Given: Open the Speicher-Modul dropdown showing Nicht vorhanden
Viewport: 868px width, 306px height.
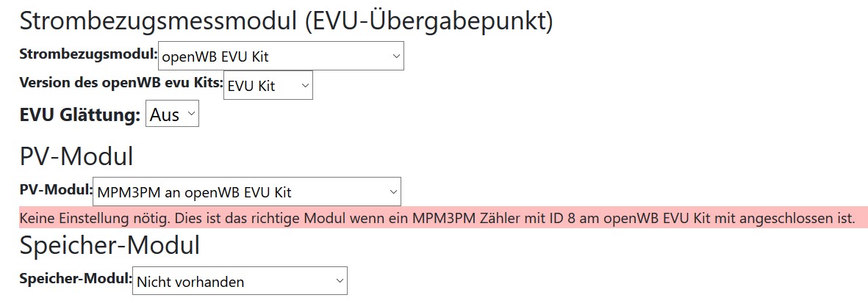Looking at the screenshot, I should coord(240,281).
